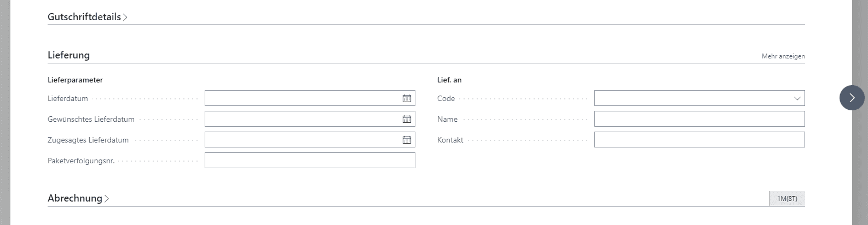This screenshot has height=225, width=868.
Task: Open calendar for Gewünschtes Lieferdatum
Action: pyautogui.click(x=407, y=119)
